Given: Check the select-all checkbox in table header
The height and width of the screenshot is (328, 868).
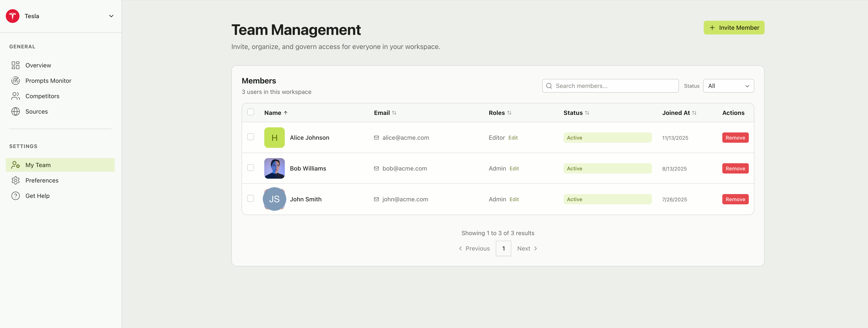Looking at the screenshot, I should tap(251, 112).
